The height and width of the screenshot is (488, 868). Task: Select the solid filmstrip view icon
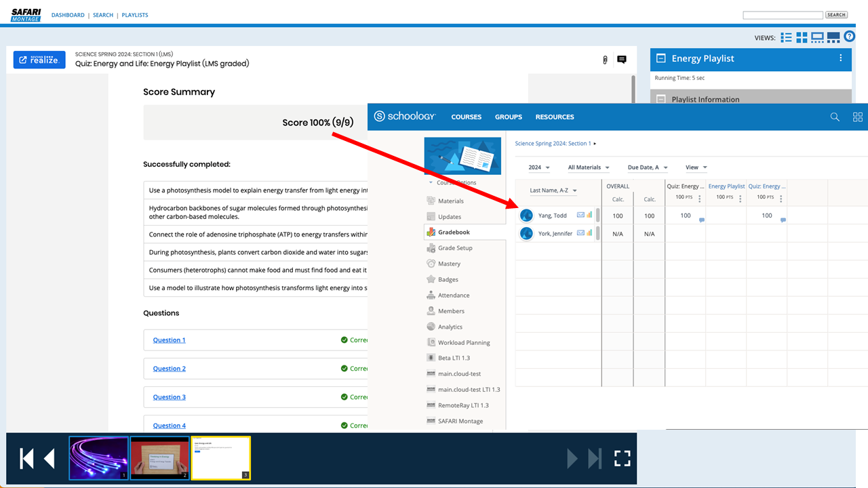click(833, 37)
